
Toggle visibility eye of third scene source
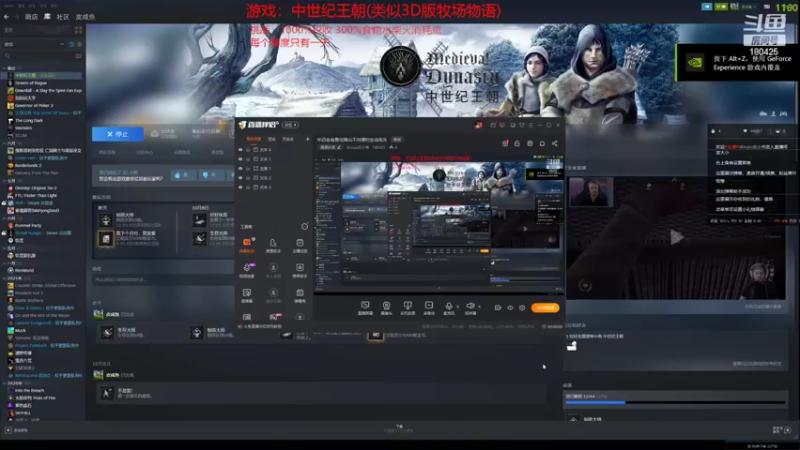240,168
